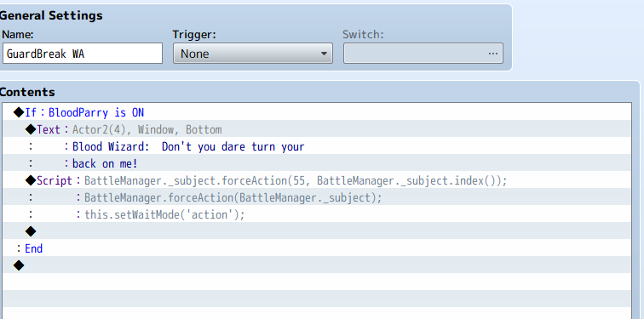Click the 'Name:' label

18,34
